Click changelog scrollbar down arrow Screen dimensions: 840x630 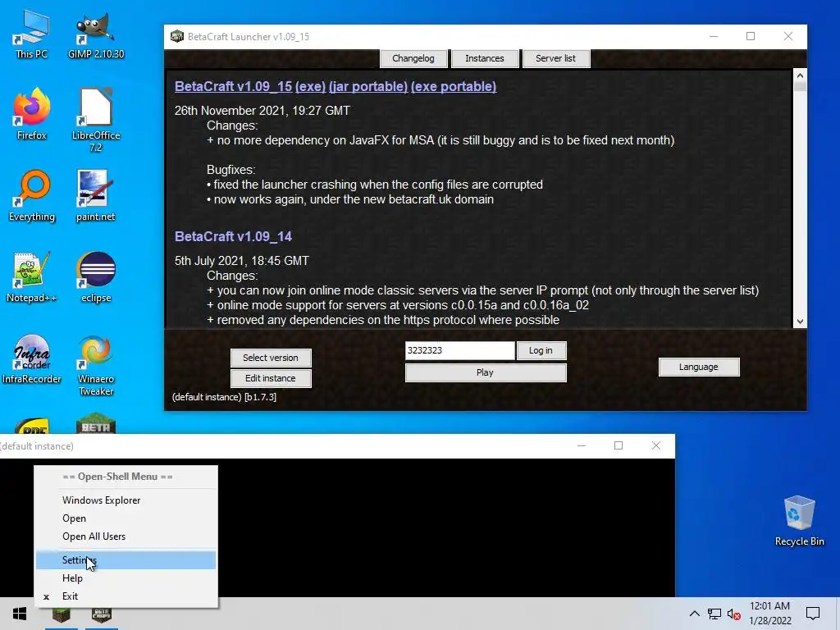(x=800, y=322)
